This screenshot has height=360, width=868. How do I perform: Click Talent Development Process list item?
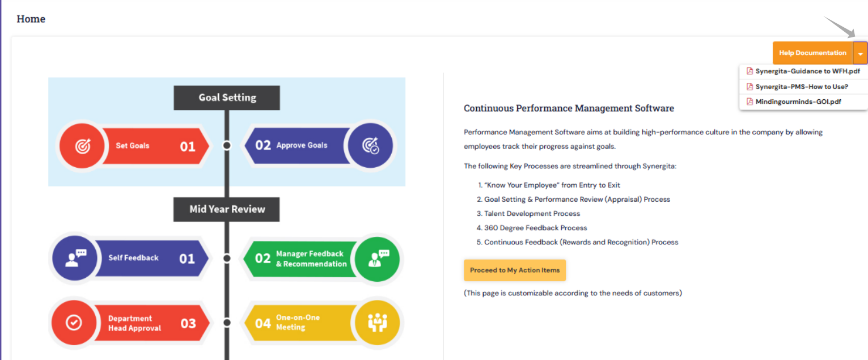(532, 213)
